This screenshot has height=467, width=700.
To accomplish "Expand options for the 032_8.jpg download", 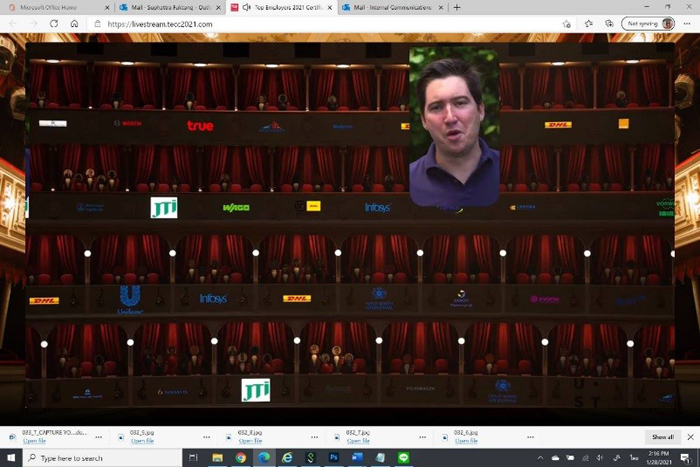I will pos(315,437).
